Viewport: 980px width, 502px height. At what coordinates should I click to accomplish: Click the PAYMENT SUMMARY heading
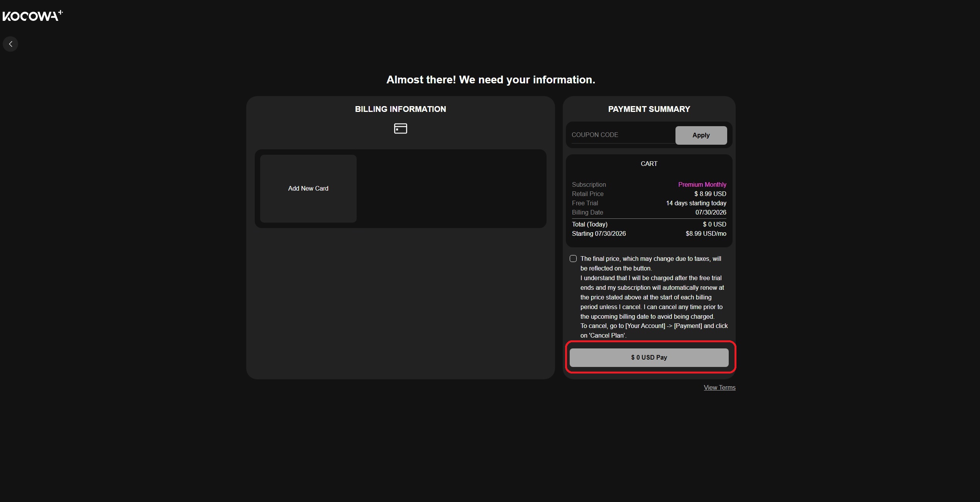point(649,109)
